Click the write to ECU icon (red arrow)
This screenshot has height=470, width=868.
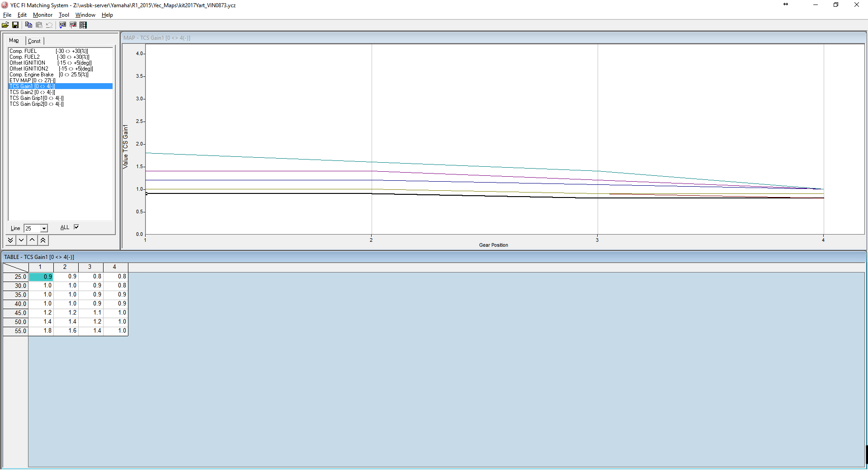point(73,25)
